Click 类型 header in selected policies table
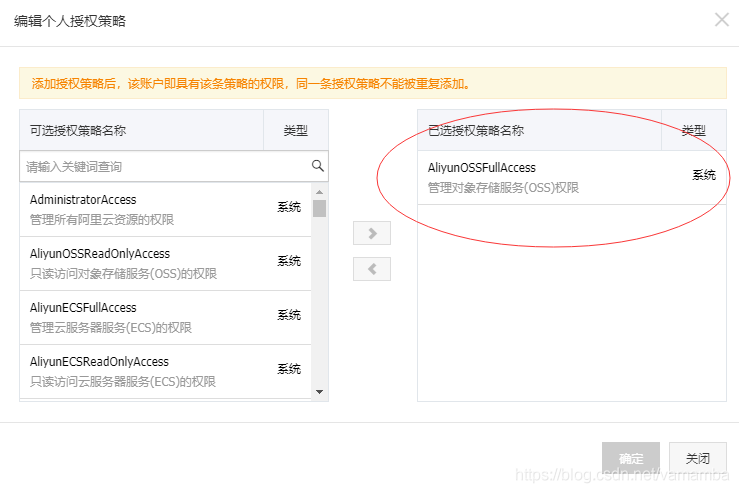This screenshot has width=739, height=493. 694,131
